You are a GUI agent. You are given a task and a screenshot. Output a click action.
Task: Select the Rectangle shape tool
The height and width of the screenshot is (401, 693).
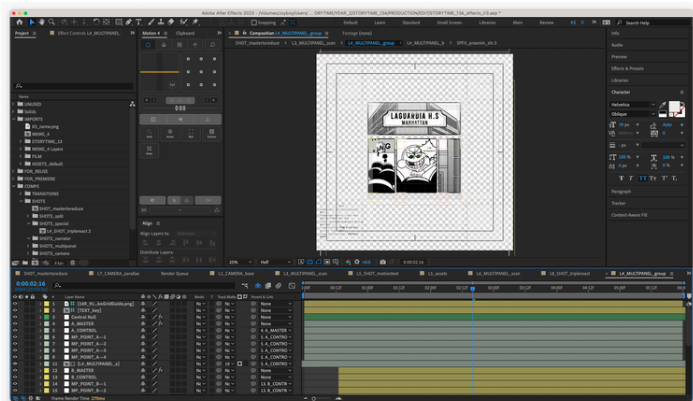point(118,22)
